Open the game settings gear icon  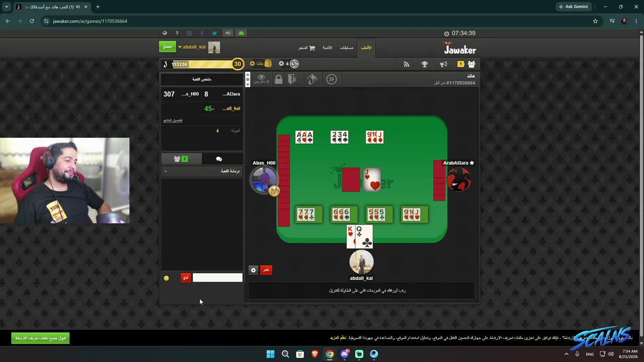pyautogui.click(x=253, y=270)
